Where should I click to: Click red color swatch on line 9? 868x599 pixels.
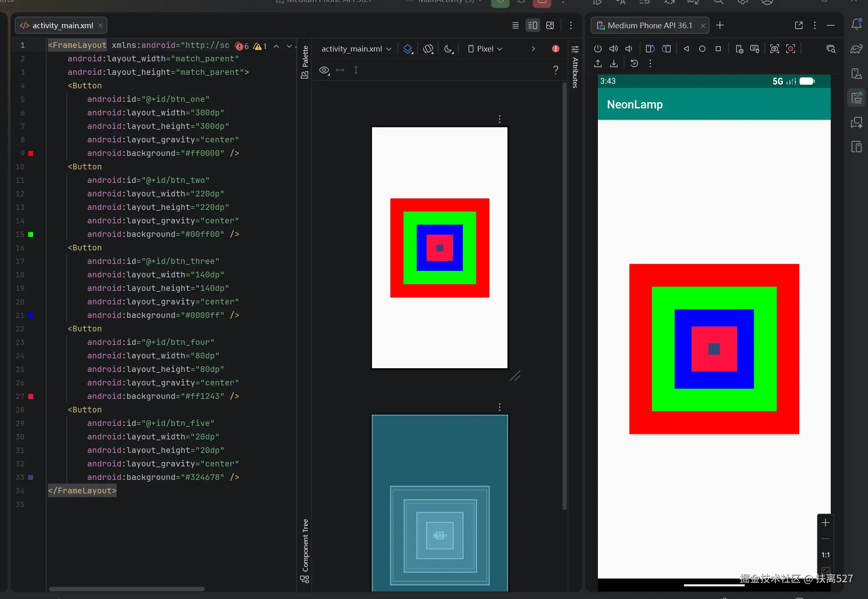(x=31, y=153)
